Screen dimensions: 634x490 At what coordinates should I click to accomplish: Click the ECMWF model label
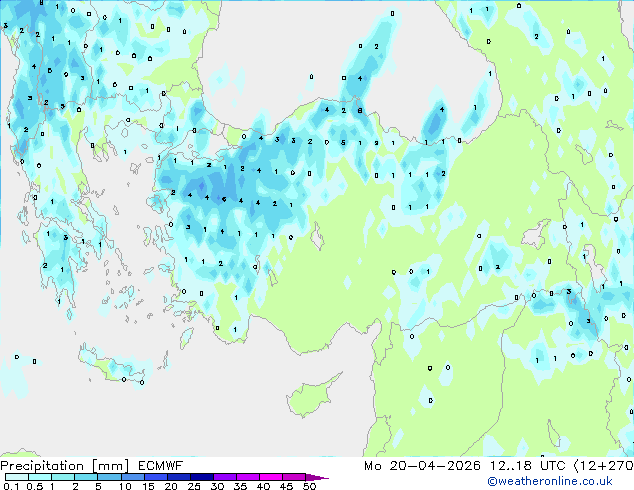click(161, 466)
